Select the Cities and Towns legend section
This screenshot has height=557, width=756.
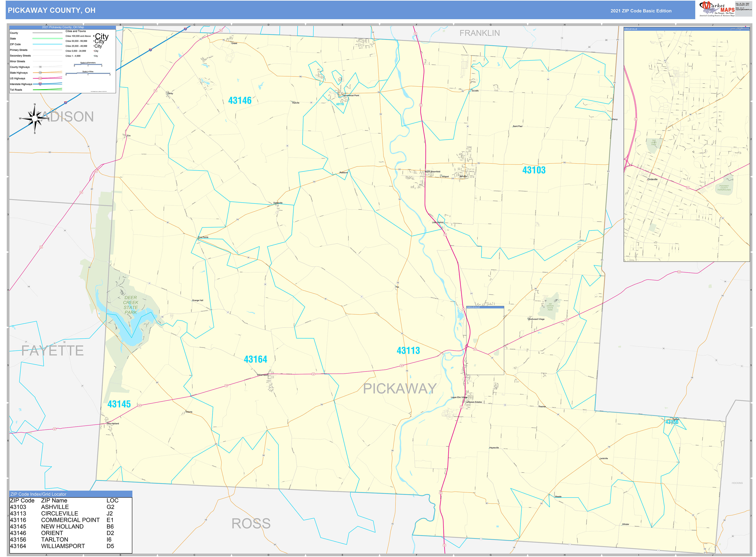tap(76, 31)
